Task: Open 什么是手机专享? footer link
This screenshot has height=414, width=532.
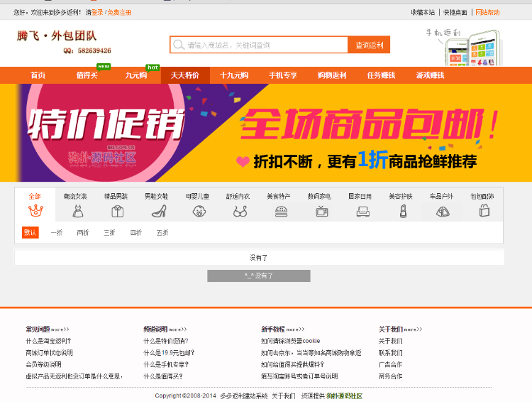Action: pos(166,364)
